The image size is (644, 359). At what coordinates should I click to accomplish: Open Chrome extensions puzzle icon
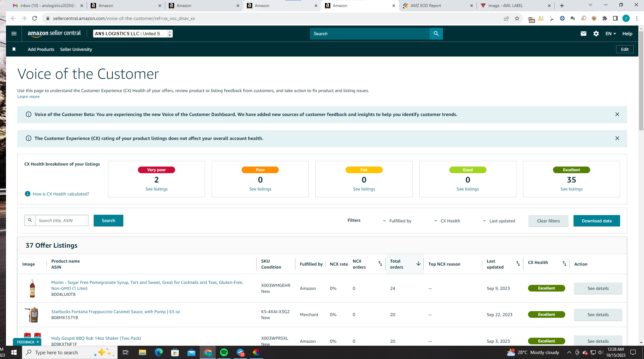point(605,18)
